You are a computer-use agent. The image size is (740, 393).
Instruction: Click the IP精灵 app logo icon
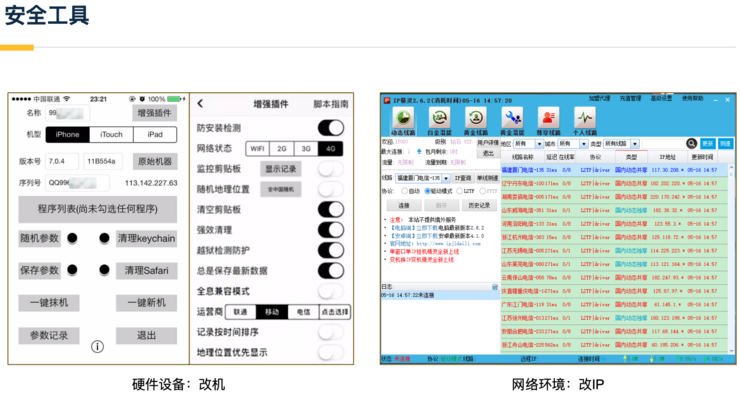pos(387,100)
